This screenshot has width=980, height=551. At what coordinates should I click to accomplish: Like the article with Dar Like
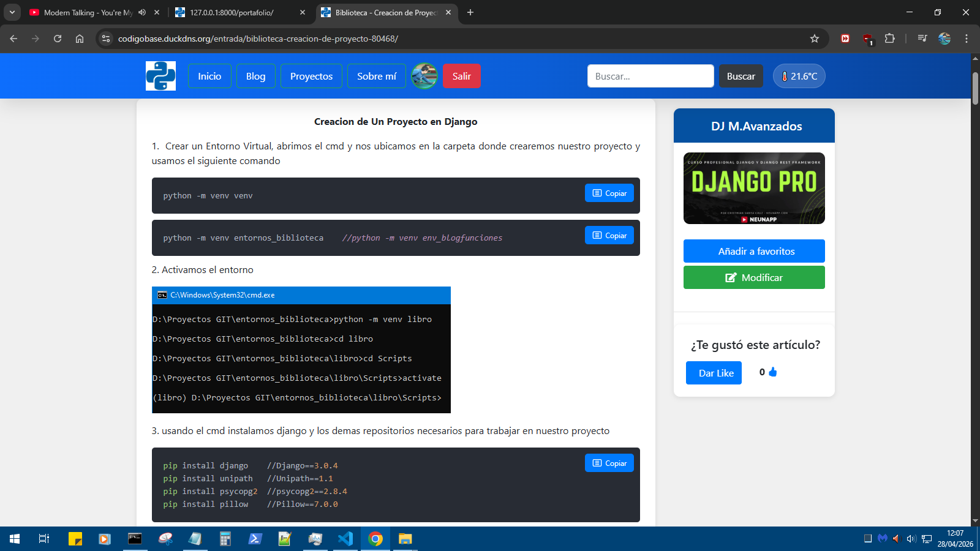pos(714,373)
